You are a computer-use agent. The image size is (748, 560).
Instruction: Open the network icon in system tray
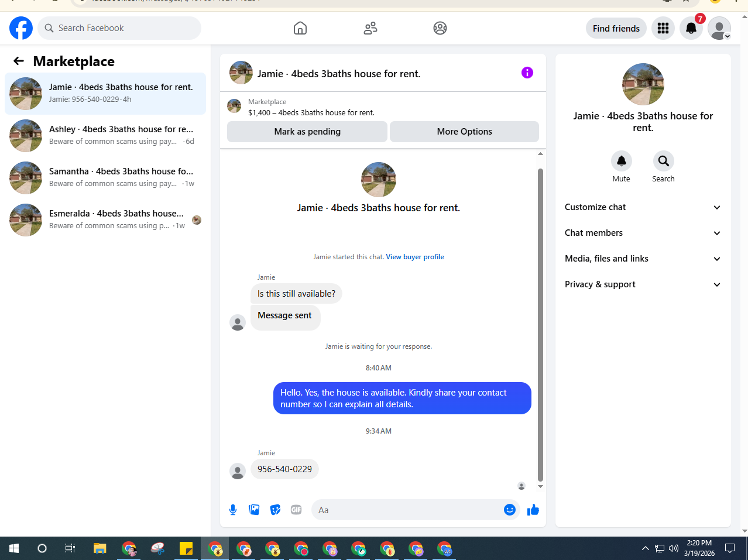coord(660,548)
